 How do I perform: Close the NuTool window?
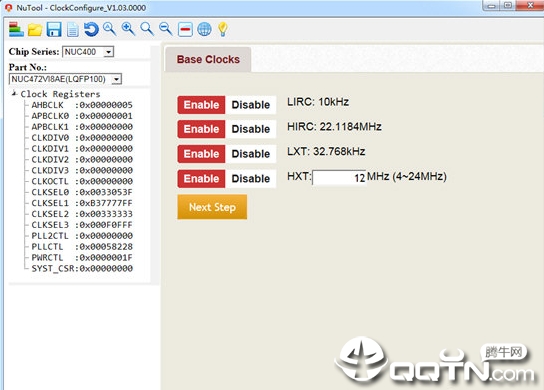[530, 5]
